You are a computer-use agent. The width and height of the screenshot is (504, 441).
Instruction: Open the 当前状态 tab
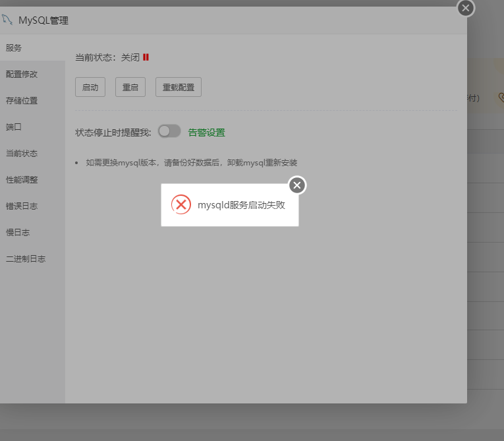click(x=32, y=153)
